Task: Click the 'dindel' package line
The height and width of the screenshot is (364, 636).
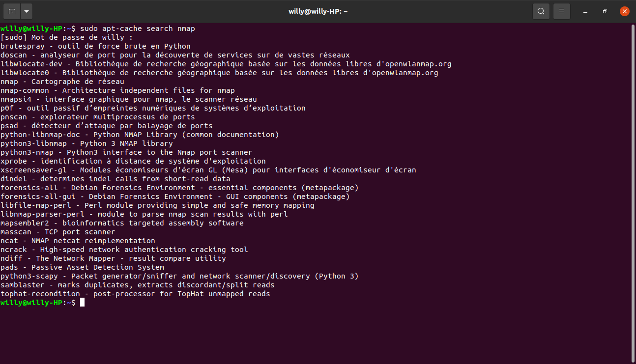Action: [116, 179]
